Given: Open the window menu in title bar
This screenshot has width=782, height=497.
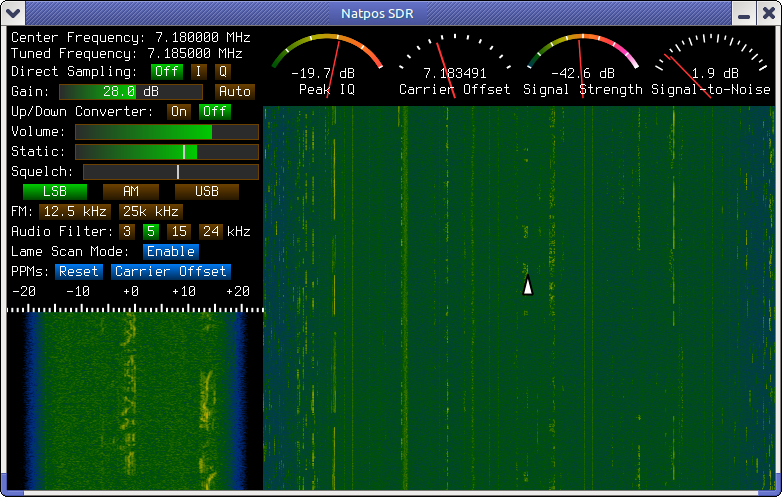Looking at the screenshot, I should pyautogui.click(x=11, y=12).
